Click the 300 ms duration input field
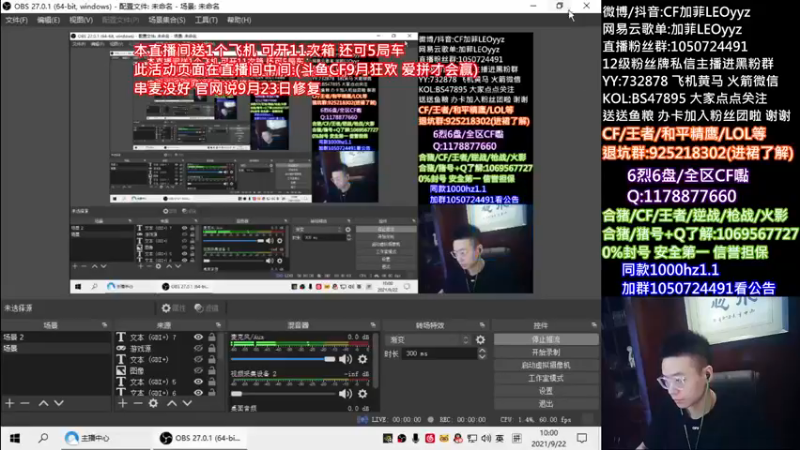This screenshot has height=450, width=800. pos(439,354)
